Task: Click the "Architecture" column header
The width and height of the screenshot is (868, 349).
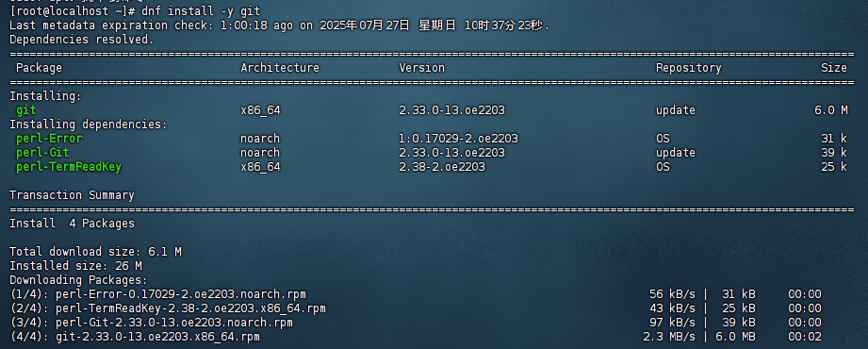Action: coord(280,68)
